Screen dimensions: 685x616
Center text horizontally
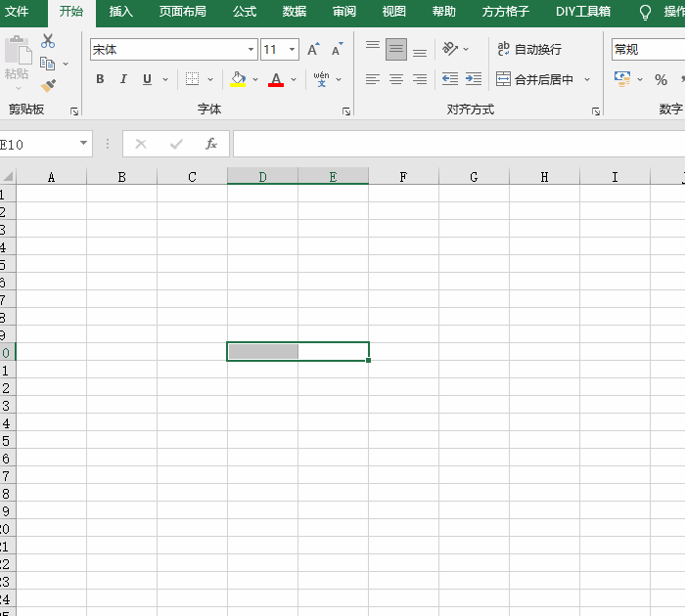(x=396, y=79)
